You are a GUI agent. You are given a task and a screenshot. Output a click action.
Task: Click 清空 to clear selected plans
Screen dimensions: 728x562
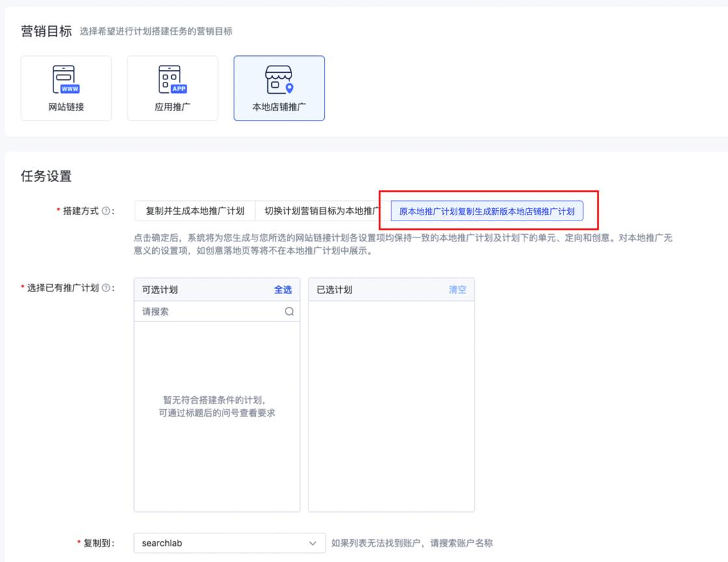[x=457, y=290]
